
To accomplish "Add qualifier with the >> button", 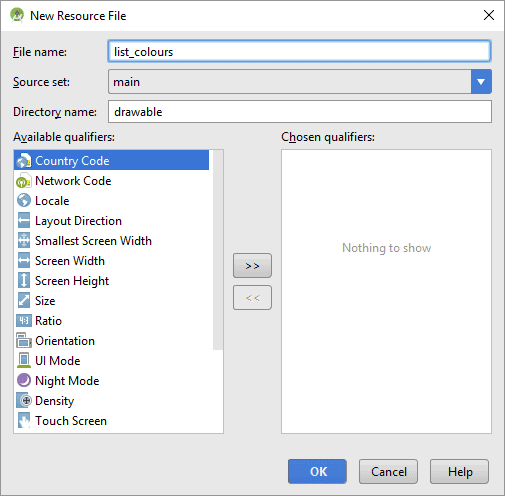I will tap(252, 266).
